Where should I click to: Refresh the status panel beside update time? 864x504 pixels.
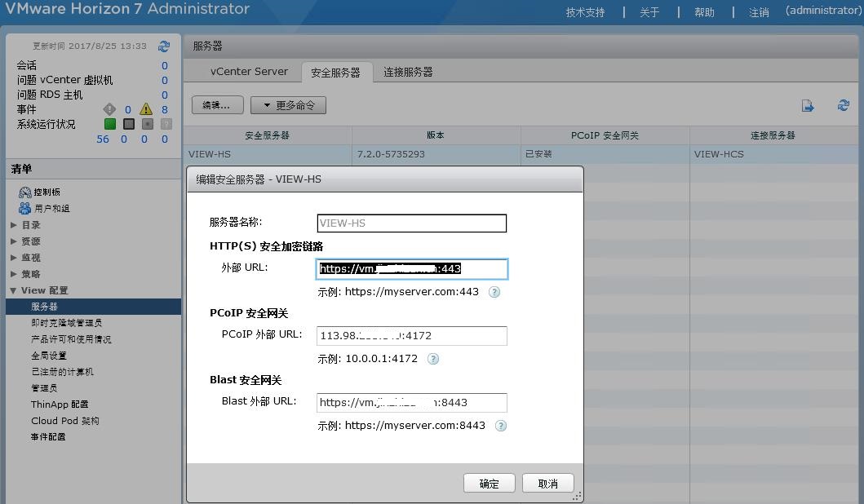tap(164, 46)
